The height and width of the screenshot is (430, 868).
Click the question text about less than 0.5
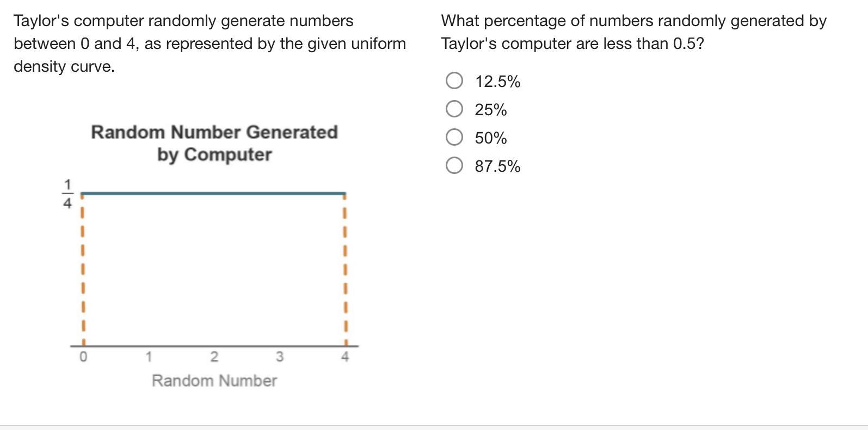[633, 32]
